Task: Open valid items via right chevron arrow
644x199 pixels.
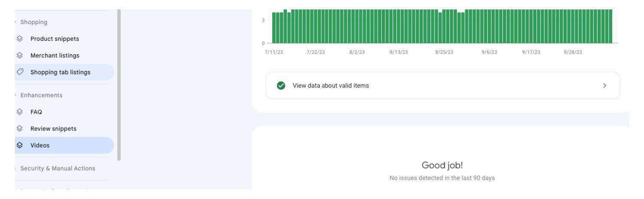Action: pyautogui.click(x=605, y=86)
